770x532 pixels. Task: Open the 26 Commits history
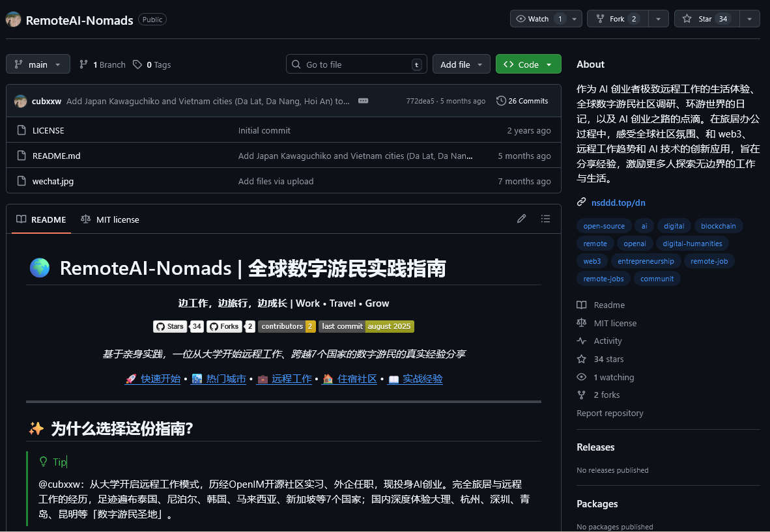[x=522, y=101]
